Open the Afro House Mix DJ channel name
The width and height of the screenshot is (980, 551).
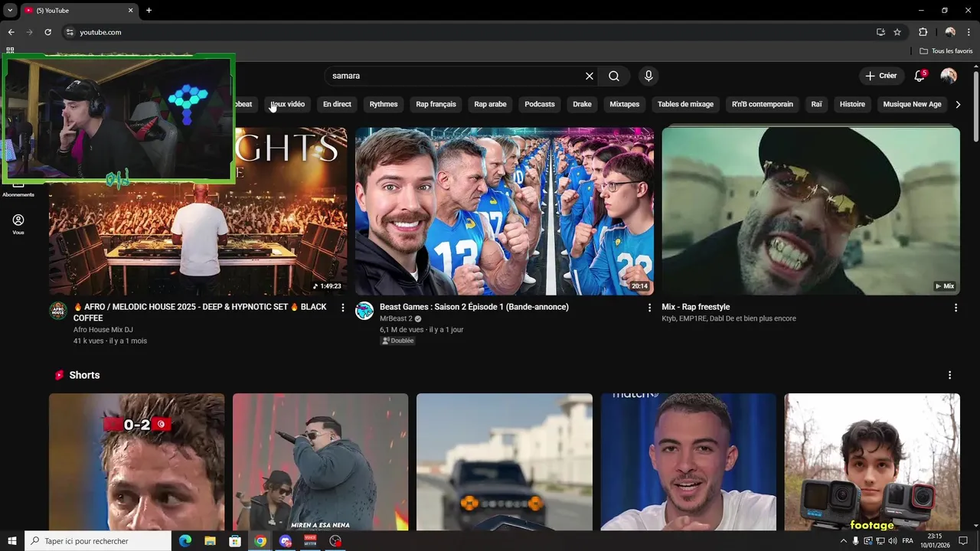[103, 330]
